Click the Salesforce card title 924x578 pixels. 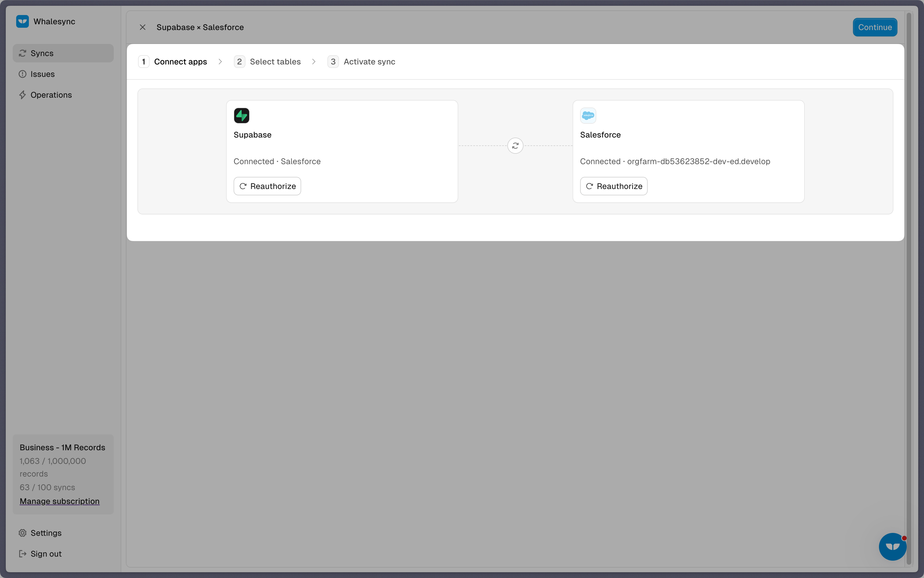(600, 135)
